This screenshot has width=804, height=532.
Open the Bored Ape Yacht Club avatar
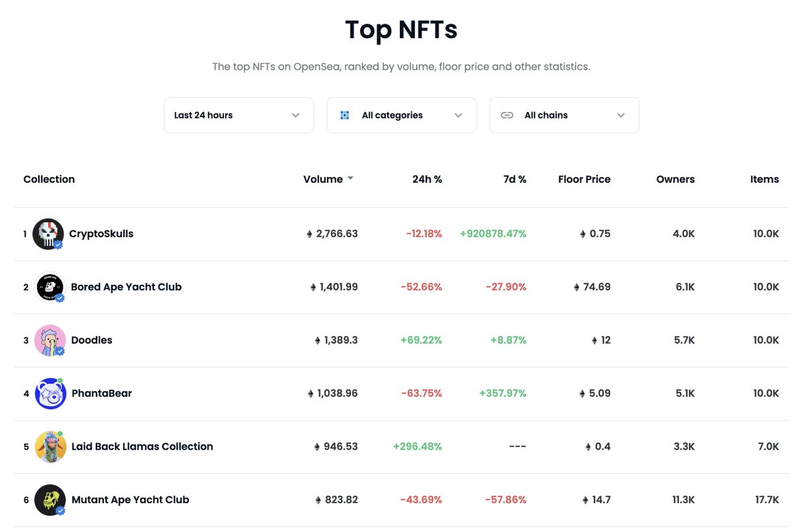tap(50, 287)
